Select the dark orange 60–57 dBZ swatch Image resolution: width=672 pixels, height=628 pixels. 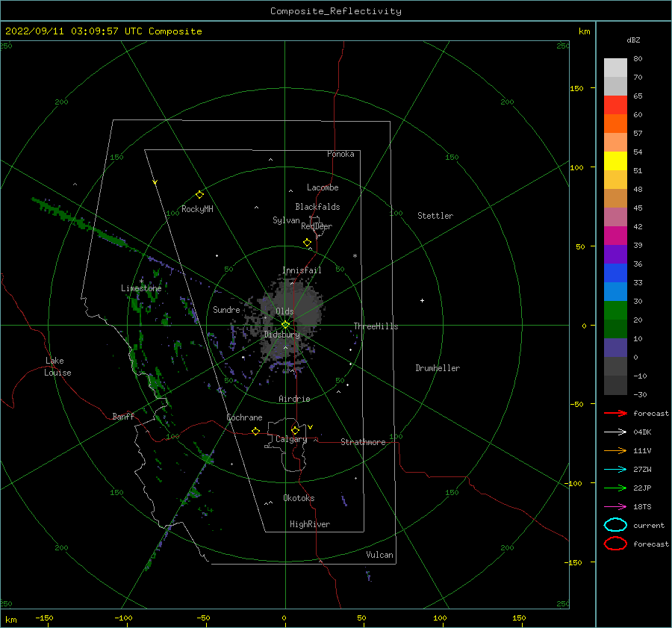(x=615, y=123)
